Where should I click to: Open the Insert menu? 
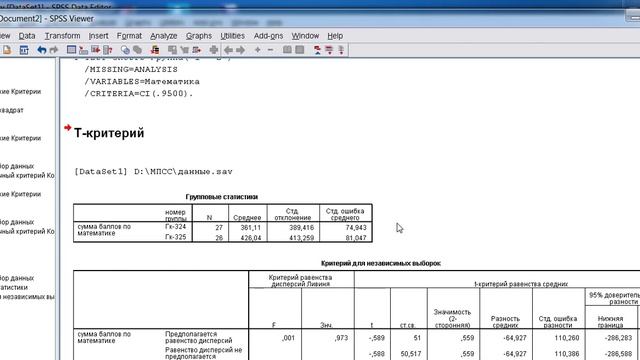[x=98, y=36]
